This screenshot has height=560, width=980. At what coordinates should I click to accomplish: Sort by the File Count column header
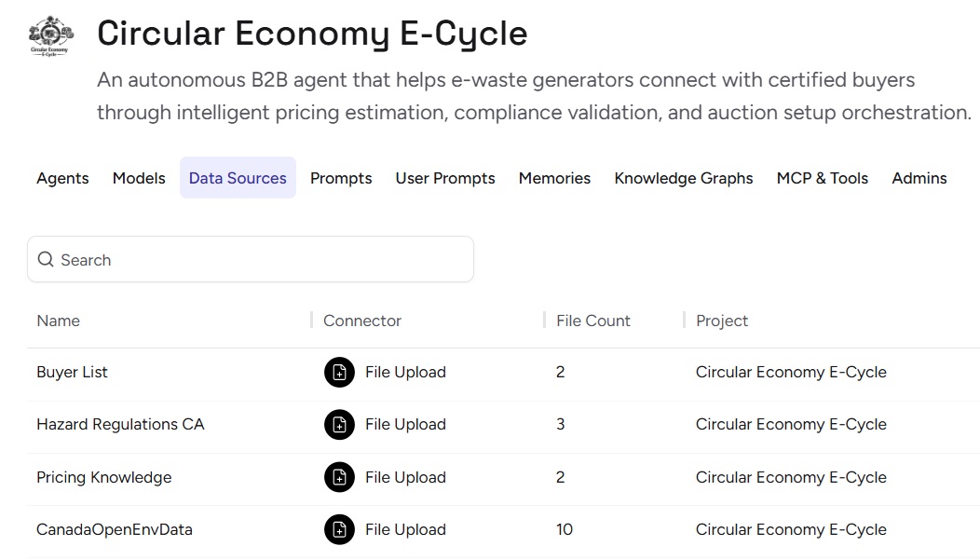pyautogui.click(x=593, y=321)
